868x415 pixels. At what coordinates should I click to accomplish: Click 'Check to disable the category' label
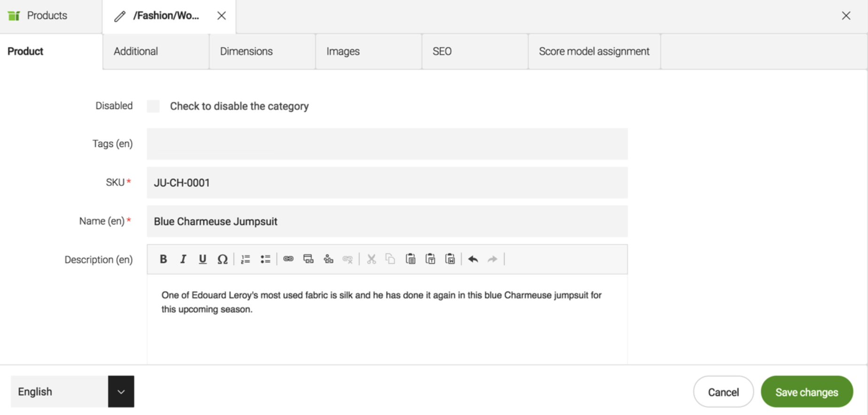coord(239,106)
